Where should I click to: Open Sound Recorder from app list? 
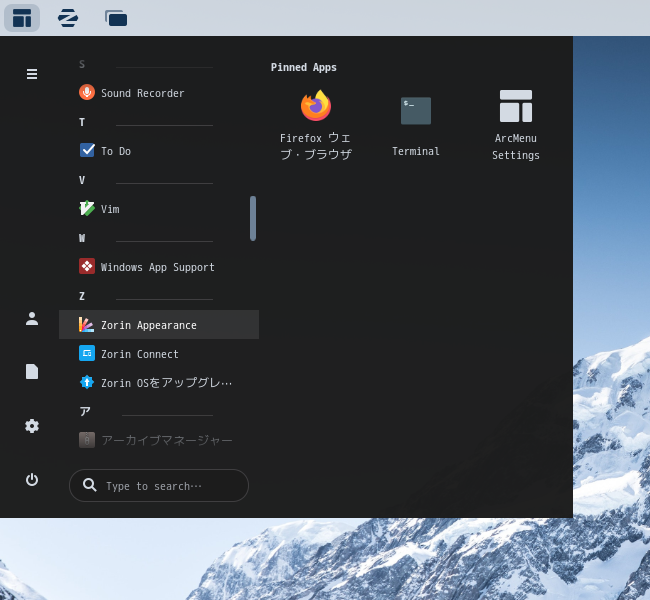[159, 92]
